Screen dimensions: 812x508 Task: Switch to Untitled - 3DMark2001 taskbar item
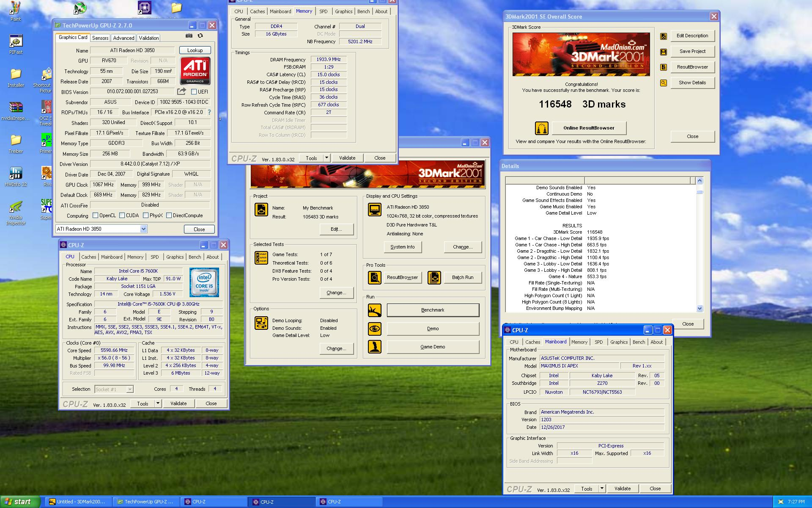tap(80, 502)
